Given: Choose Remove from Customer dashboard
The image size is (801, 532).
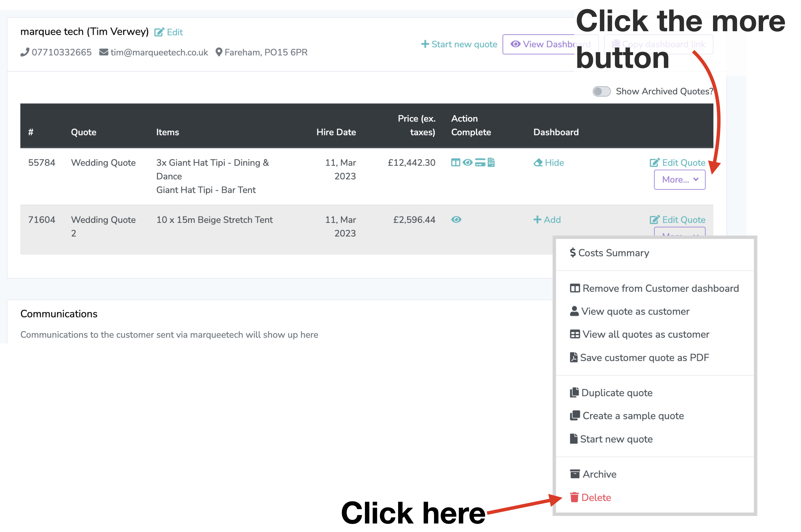Looking at the screenshot, I should click(x=654, y=288).
